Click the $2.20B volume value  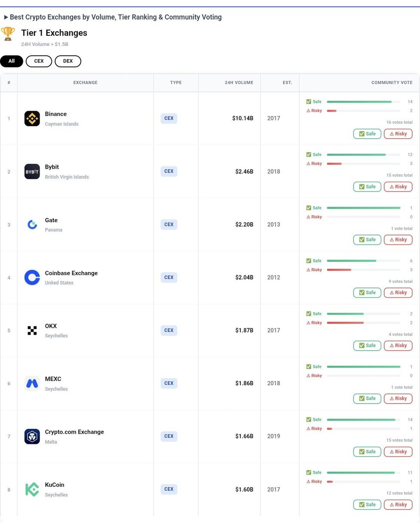[244, 224]
